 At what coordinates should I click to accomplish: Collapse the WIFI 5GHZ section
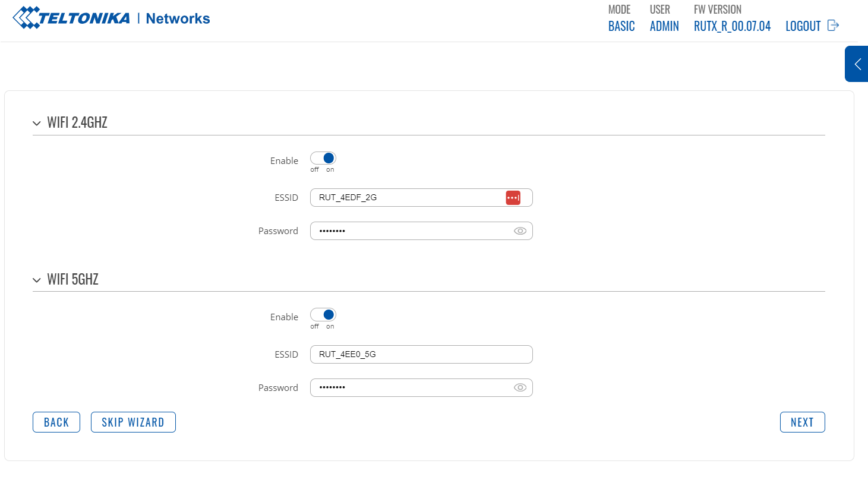37,280
